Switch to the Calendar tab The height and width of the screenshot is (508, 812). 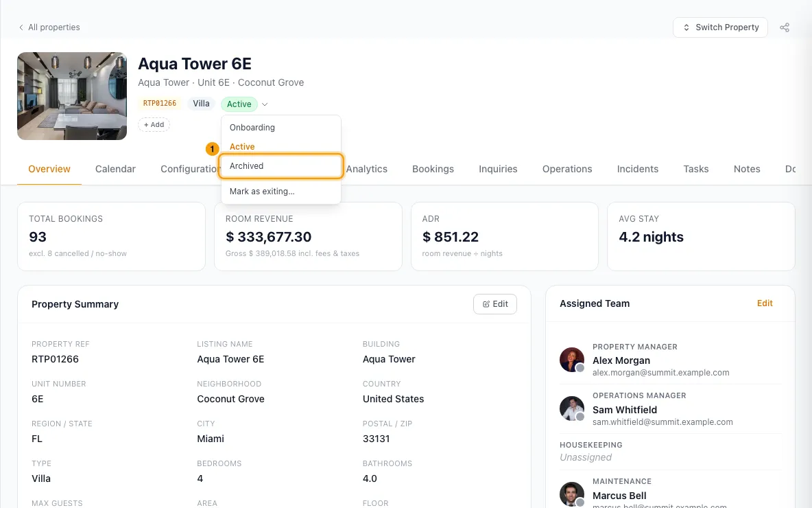(115, 169)
